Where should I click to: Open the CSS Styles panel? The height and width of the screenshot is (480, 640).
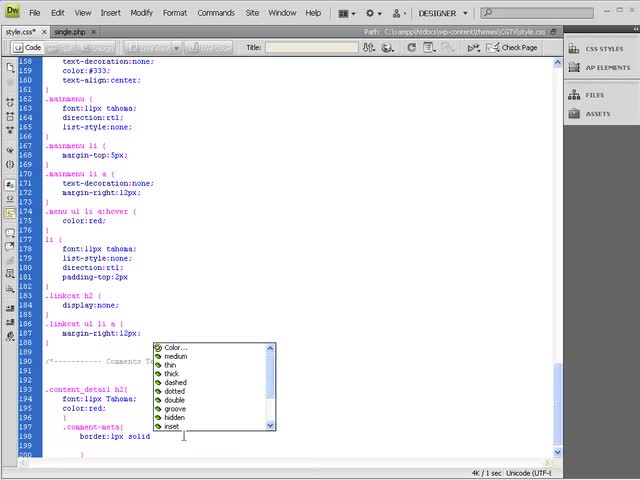pos(603,48)
